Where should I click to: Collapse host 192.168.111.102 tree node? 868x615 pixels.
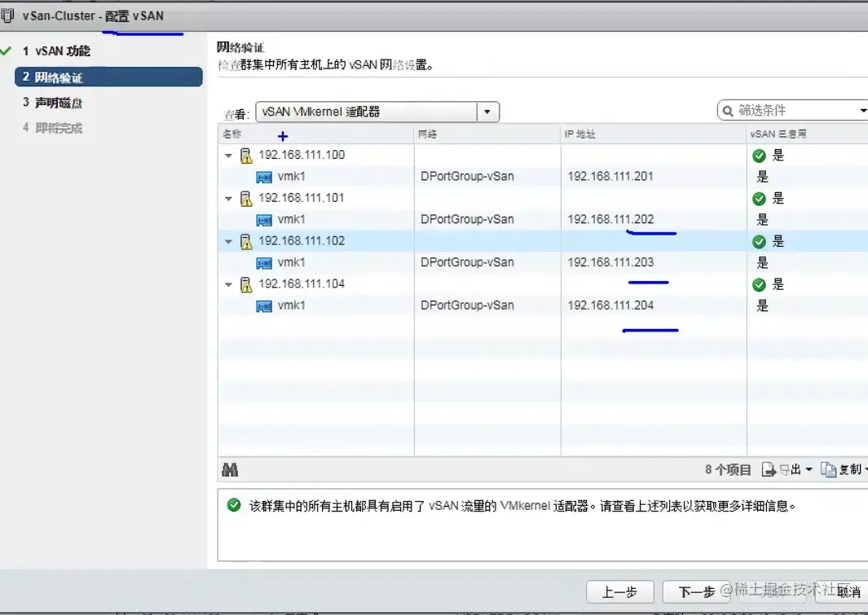(x=229, y=242)
